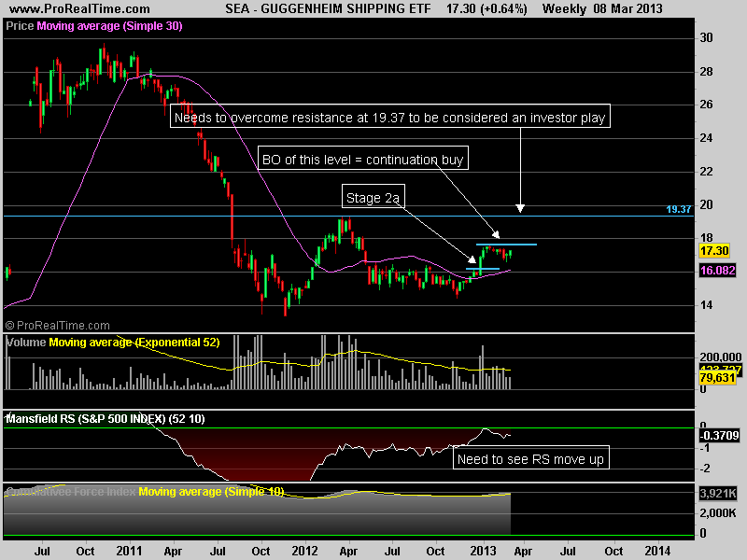747x560 pixels.
Task: Click the 79,631 volume value tag
Action: 717,378
